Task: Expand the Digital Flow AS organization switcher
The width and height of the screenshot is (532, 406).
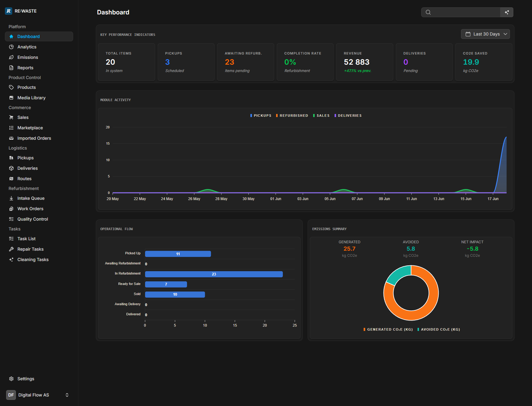Action: (x=39, y=395)
